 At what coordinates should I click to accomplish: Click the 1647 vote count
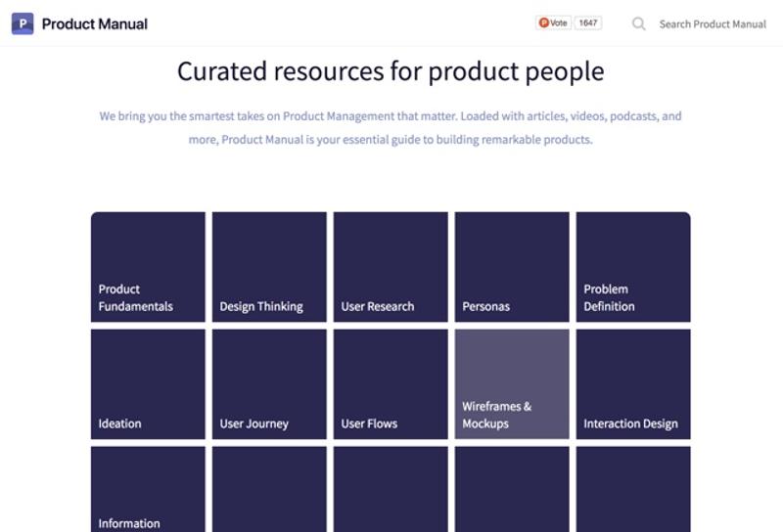tap(587, 22)
